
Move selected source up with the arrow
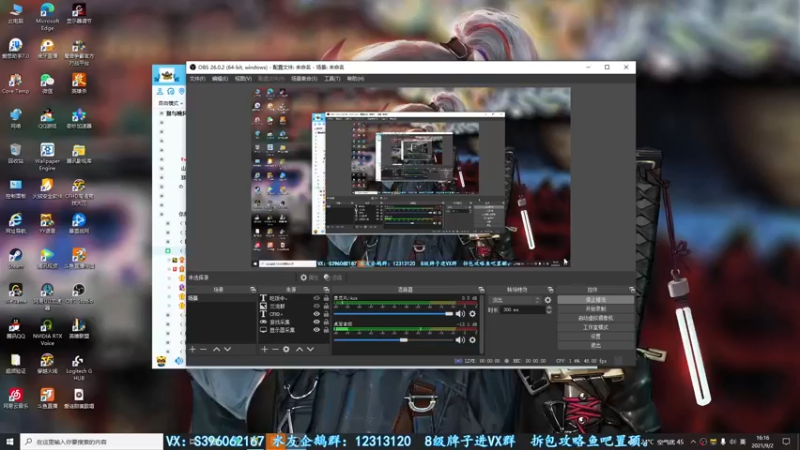pos(299,349)
